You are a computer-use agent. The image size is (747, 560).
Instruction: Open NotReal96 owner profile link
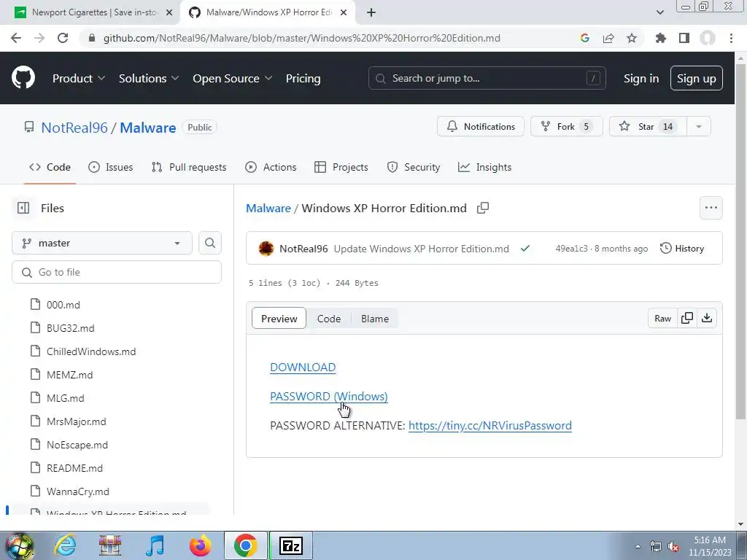74,127
